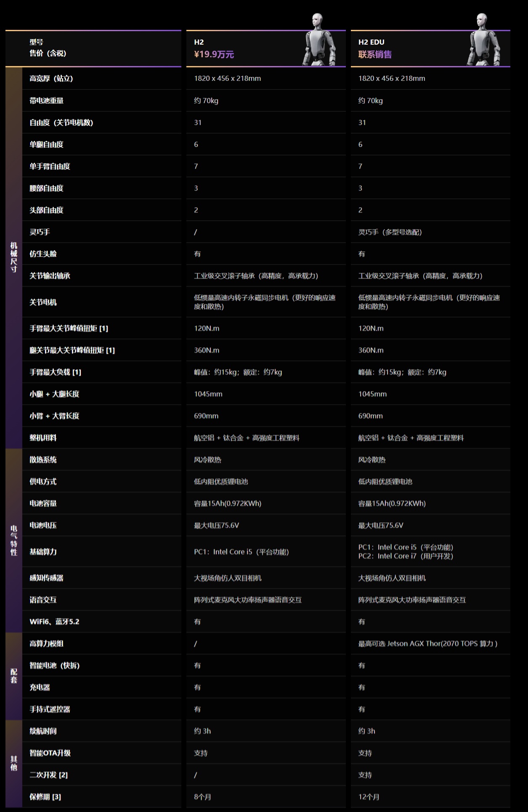The image size is (528, 812).
Task: Click the 8个月 warranty value
Action: pos(202,797)
